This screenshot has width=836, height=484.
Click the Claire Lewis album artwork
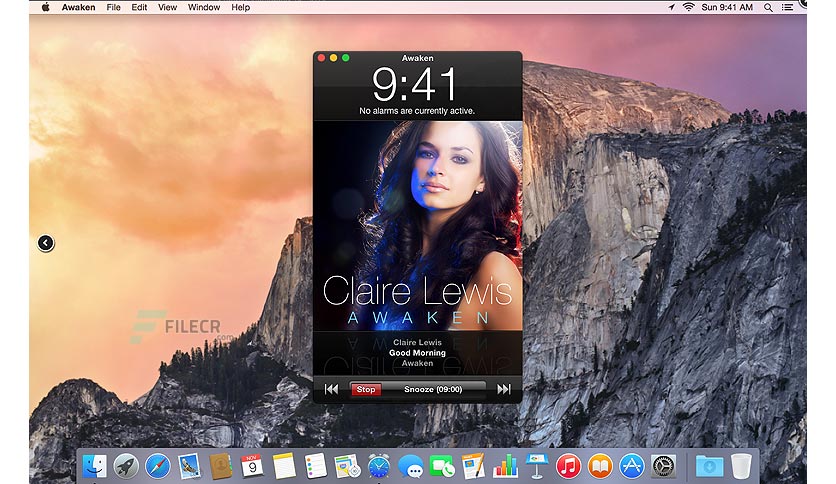(x=417, y=225)
